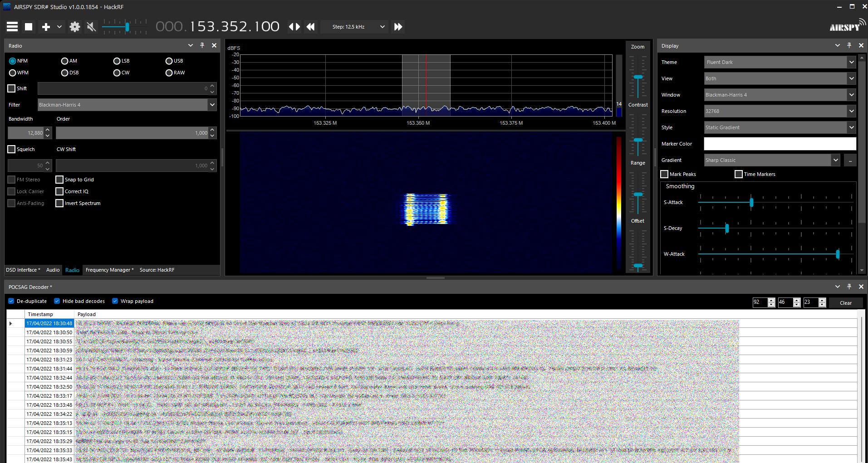Image resolution: width=868 pixels, height=463 pixels.
Task: Open the Gradient dropdown
Action: pyautogui.click(x=772, y=160)
